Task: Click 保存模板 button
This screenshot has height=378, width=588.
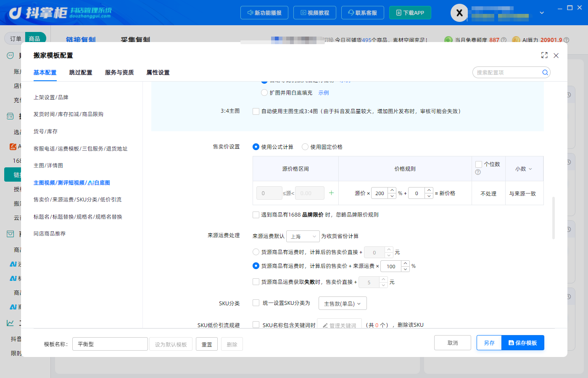Action: click(523, 343)
